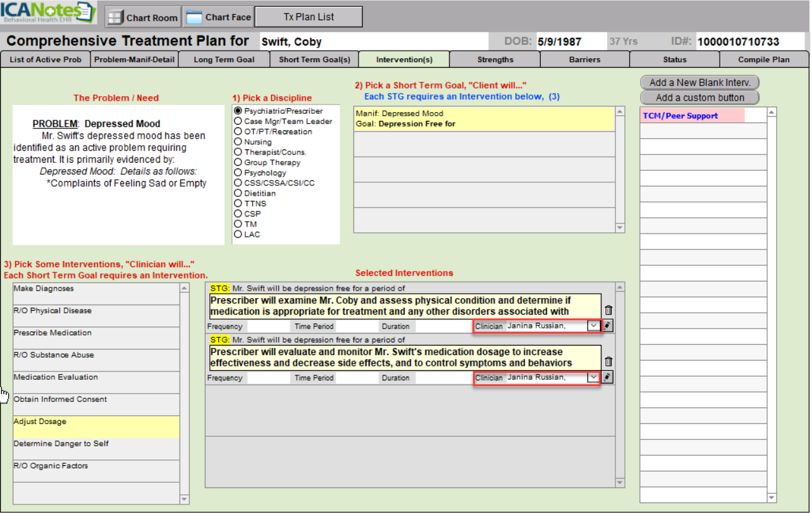Viewport: 812px width, 514px height.
Task: Click the Chart Room icon button
Action: 142,17
